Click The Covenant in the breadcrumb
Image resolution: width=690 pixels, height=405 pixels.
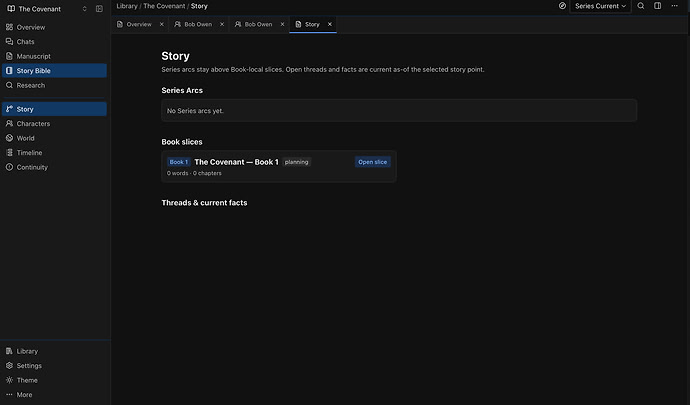click(164, 6)
